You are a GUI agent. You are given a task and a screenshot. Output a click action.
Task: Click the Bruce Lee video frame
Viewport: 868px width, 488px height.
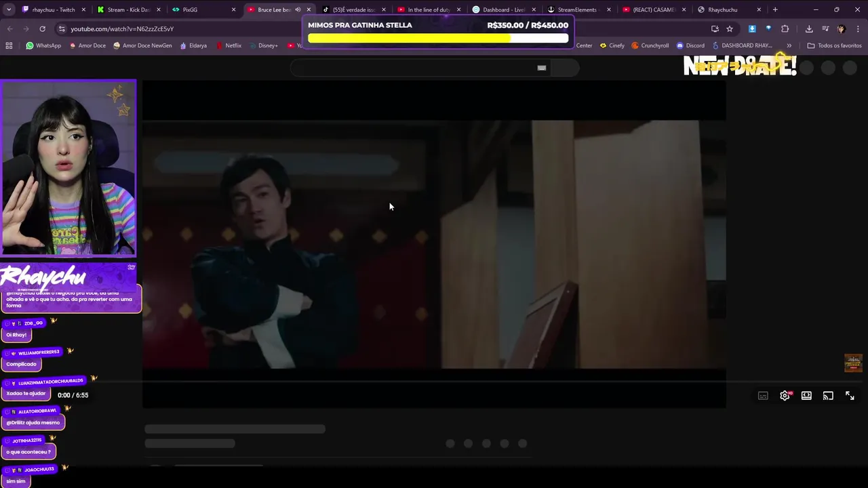434,245
